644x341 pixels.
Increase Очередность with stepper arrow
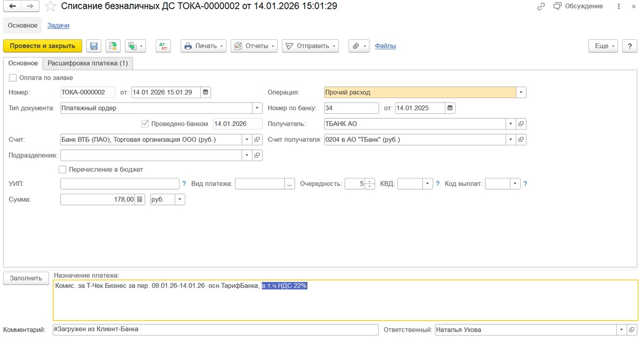(370, 181)
